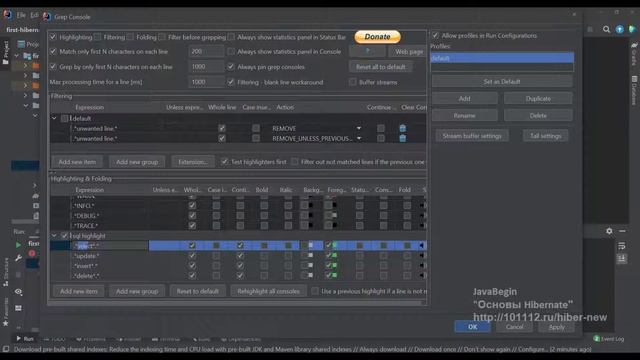Click the first orange folder in Project tree

[x=36, y=65]
